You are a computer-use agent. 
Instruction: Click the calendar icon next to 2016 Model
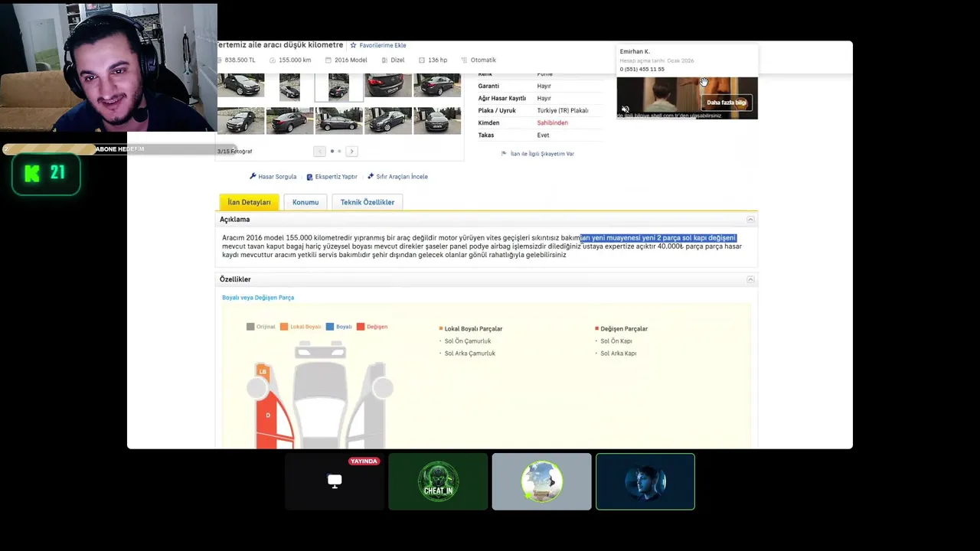[x=328, y=60]
